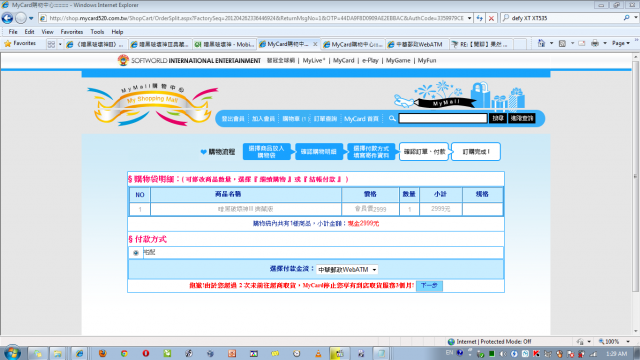Open the View menu
Viewport: 640px width, 360px height.
click(47, 31)
